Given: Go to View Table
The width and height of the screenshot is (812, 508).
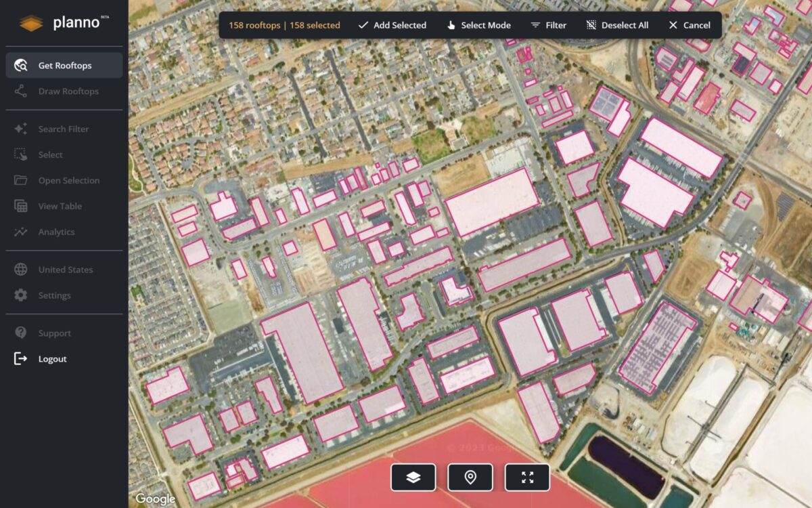Looking at the screenshot, I should point(64,207).
